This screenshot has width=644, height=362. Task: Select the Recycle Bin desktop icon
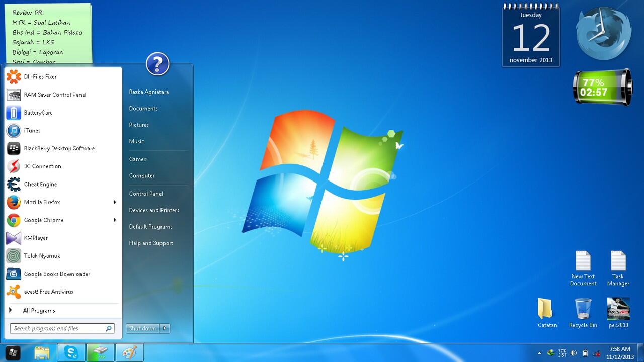(x=583, y=312)
